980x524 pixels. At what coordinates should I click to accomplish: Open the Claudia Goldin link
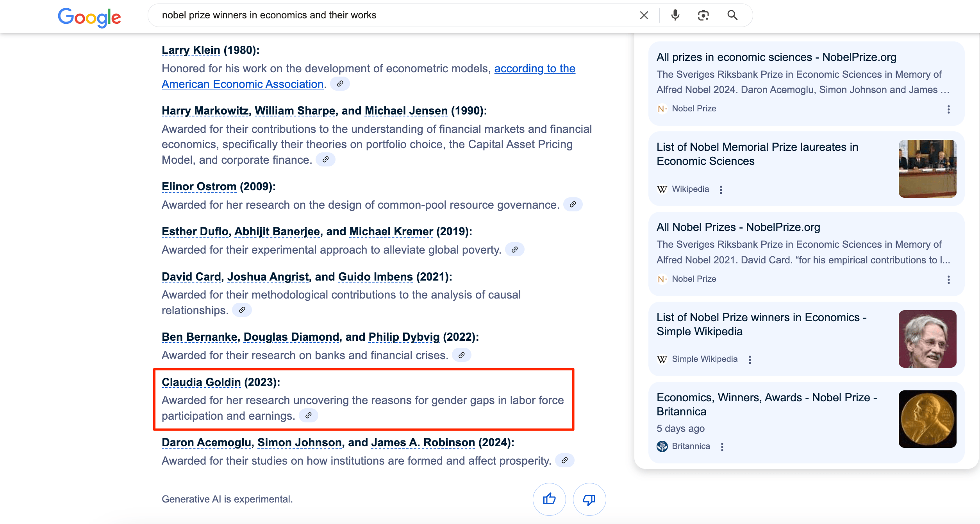201,383
